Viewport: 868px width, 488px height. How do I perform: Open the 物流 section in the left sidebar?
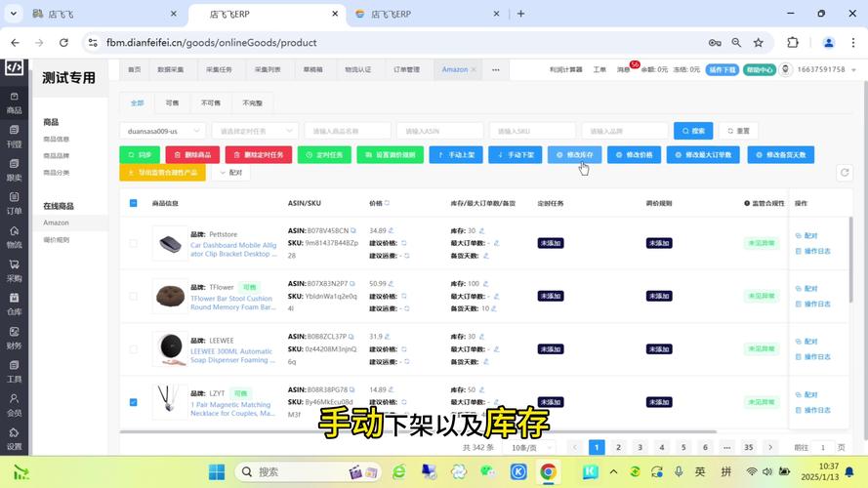pos(15,237)
